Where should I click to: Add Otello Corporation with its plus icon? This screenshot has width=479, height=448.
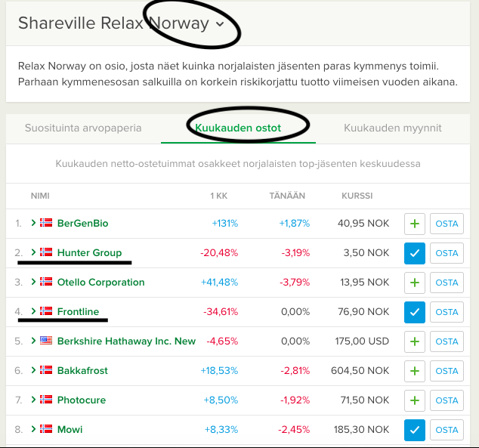(x=415, y=283)
